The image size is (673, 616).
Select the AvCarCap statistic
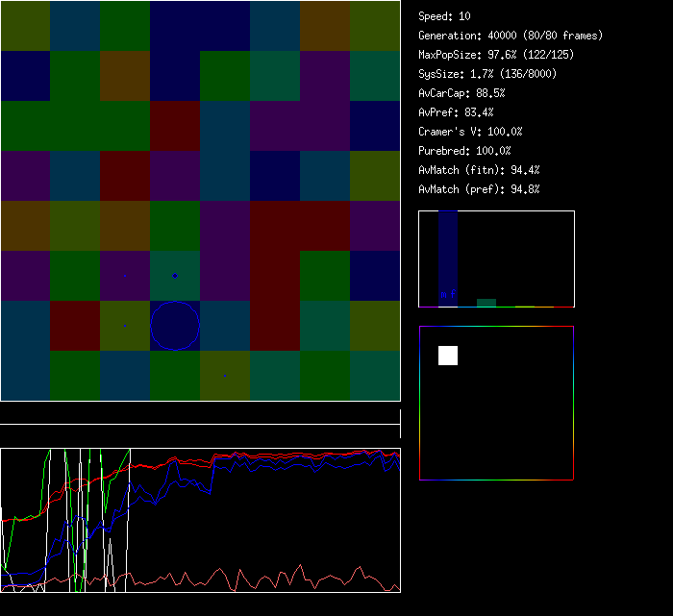pos(461,93)
